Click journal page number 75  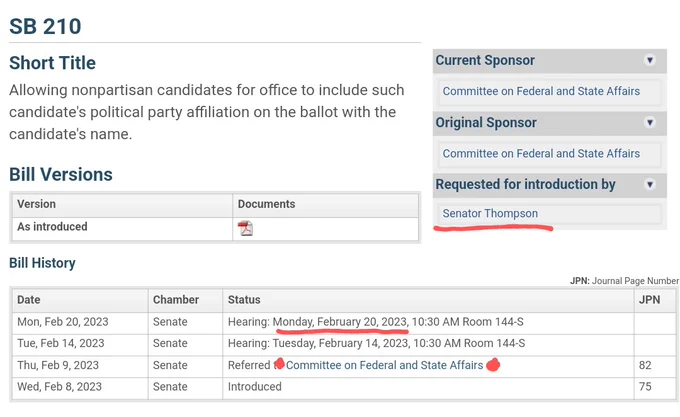point(645,387)
